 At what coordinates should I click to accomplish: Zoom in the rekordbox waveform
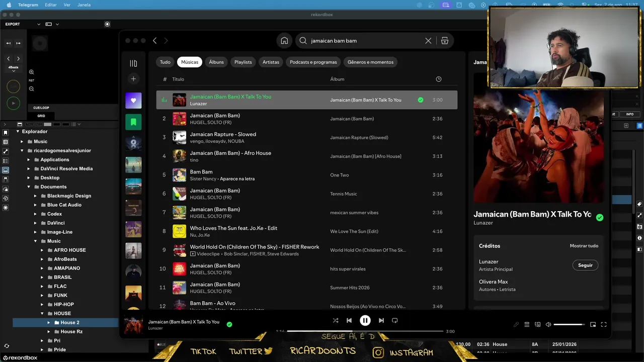31,72
